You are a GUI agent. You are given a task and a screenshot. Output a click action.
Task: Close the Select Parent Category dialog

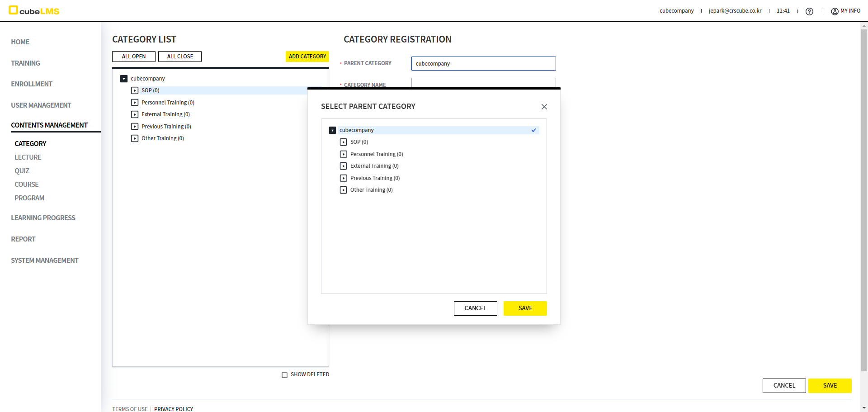coord(544,107)
